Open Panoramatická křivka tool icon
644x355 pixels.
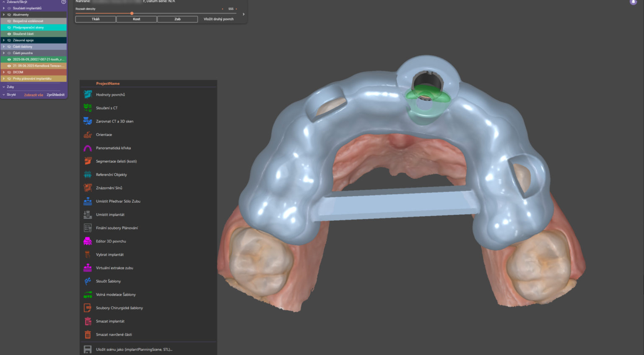[88, 148]
